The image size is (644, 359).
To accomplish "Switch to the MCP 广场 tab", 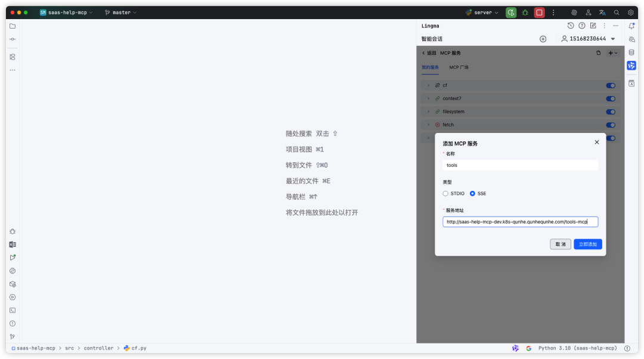I will (x=459, y=67).
